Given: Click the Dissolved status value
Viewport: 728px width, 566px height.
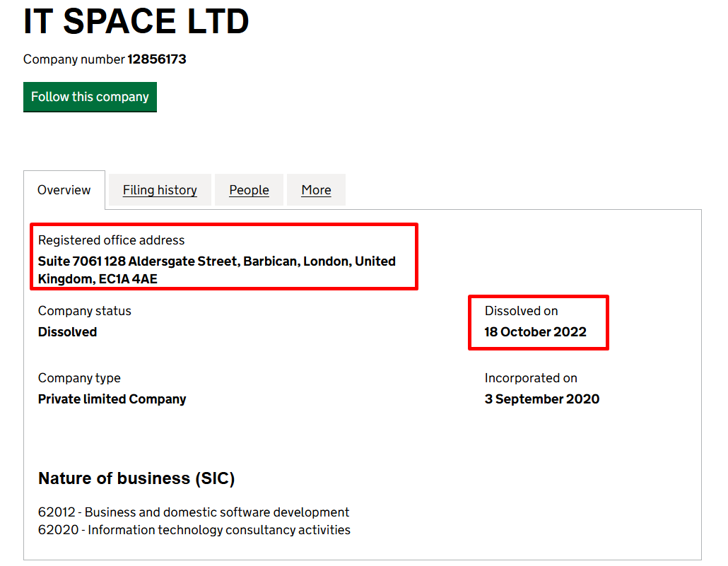Looking at the screenshot, I should [67, 332].
